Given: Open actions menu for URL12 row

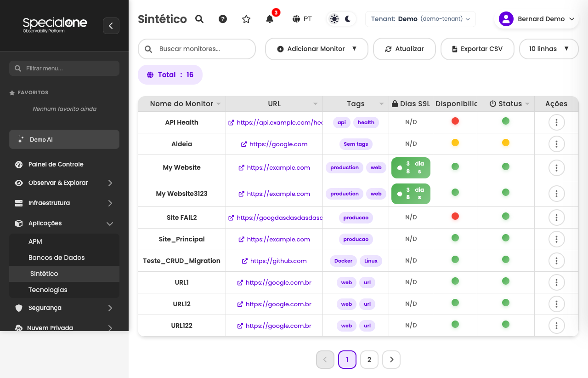Looking at the screenshot, I should tap(556, 304).
